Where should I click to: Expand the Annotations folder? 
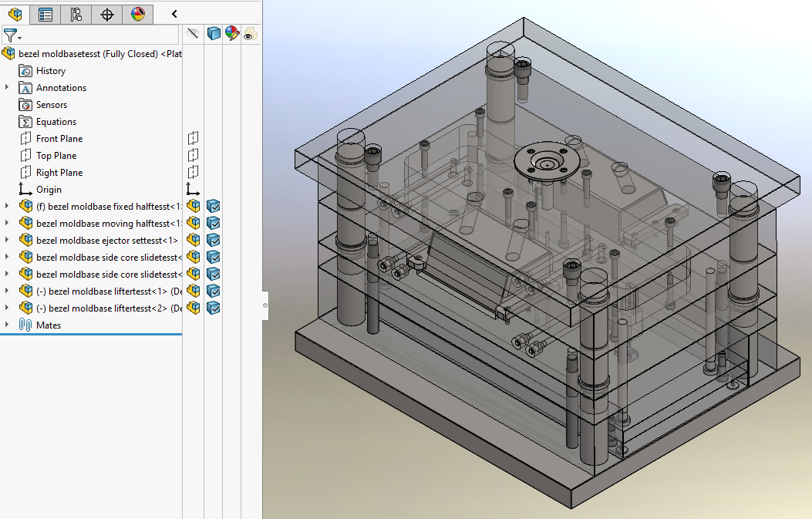coord(7,87)
